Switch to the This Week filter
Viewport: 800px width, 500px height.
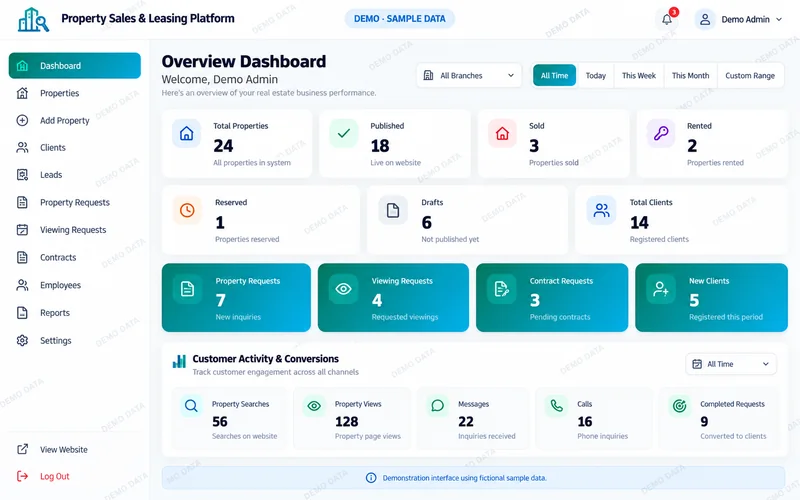click(639, 76)
